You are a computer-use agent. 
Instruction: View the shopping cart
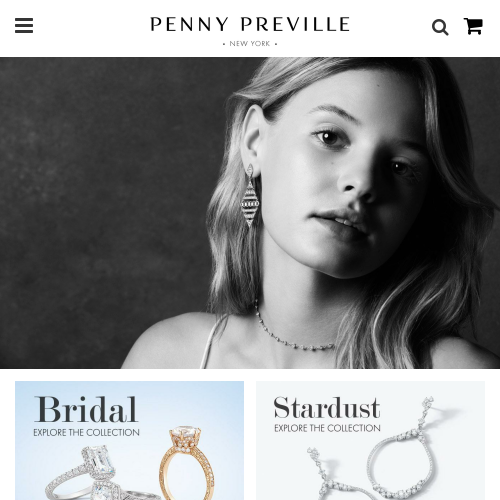click(473, 26)
